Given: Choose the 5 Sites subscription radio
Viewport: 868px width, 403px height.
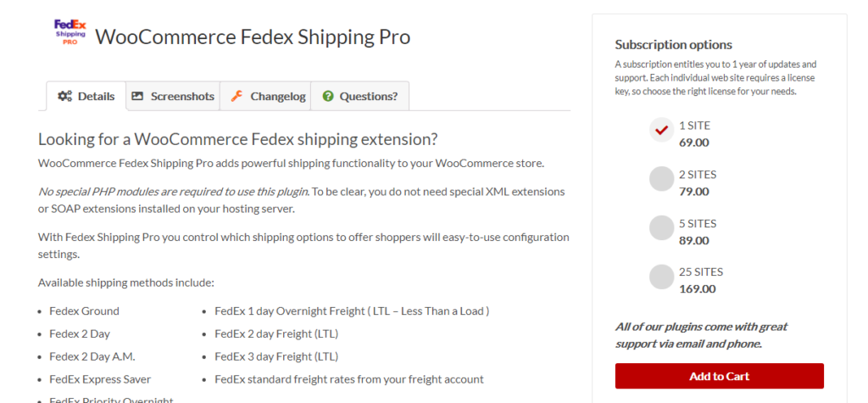Looking at the screenshot, I should click(x=661, y=228).
